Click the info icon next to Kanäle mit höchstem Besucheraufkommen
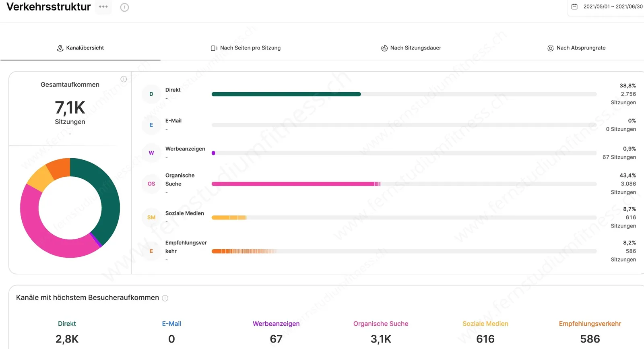The height and width of the screenshot is (349, 644). click(x=165, y=298)
